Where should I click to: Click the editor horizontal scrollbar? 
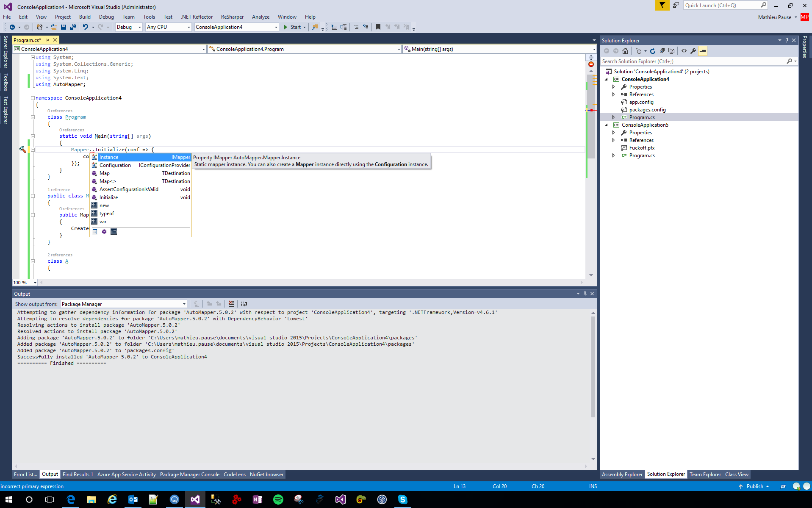click(x=311, y=282)
